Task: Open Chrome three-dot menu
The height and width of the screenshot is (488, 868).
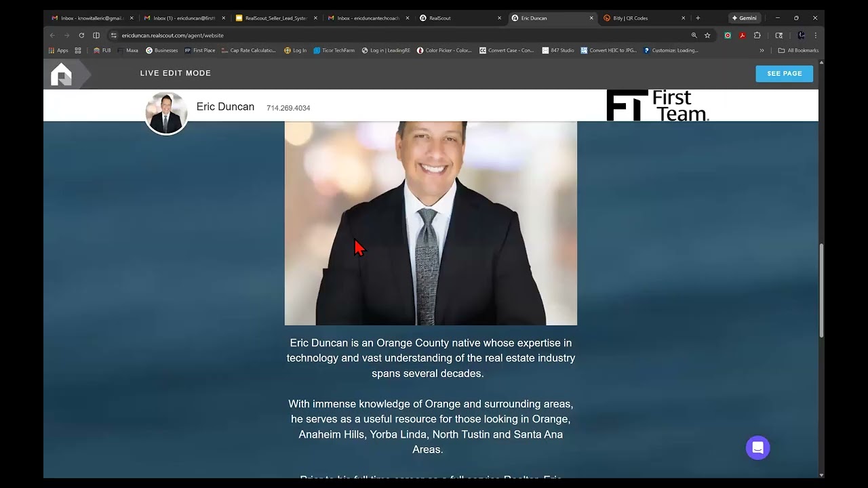Action: pos(815,35)
